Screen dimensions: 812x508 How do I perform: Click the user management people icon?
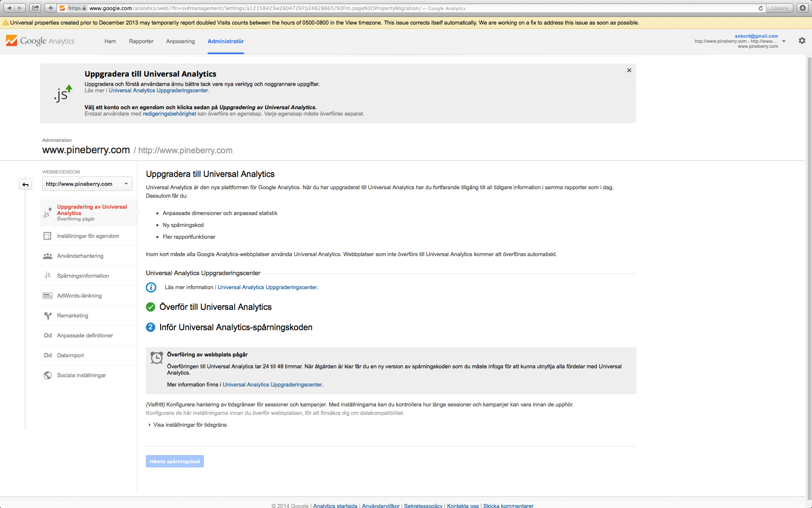47,256
